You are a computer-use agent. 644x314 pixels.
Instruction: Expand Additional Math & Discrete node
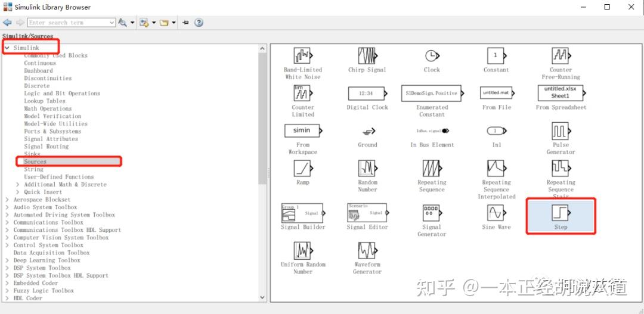[x=18, y=184]
